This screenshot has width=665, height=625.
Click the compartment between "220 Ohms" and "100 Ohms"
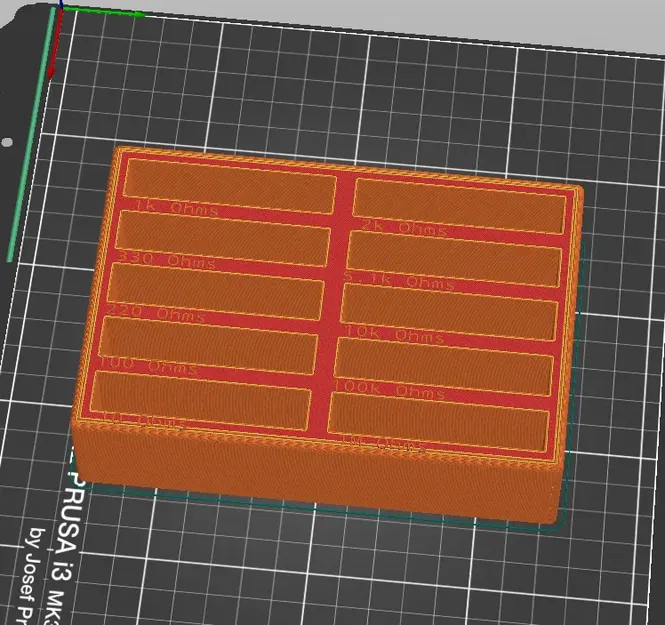point(208,344)
